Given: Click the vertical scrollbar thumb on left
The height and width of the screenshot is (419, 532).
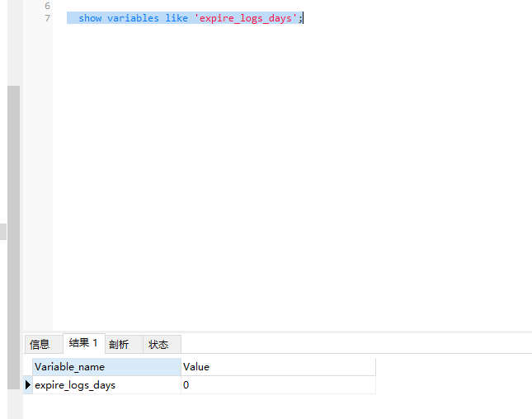Looking at the screenshot, I should [13, 238].
